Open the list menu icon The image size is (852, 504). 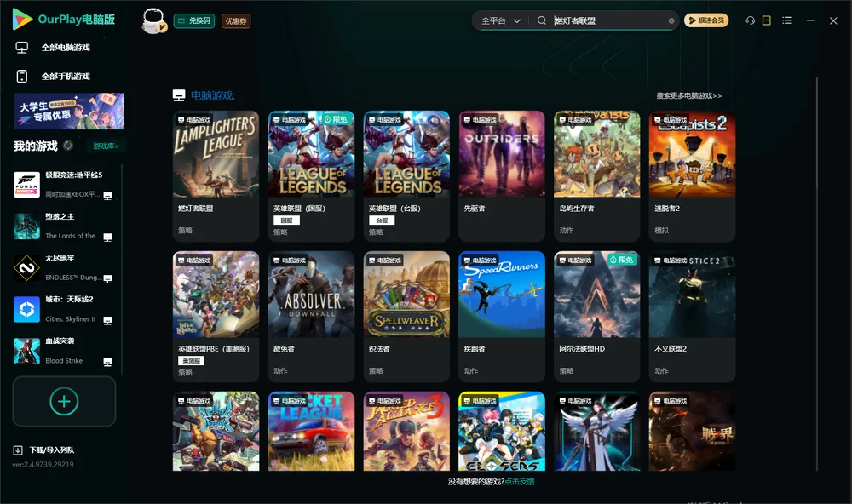click(x=786, y=20)
